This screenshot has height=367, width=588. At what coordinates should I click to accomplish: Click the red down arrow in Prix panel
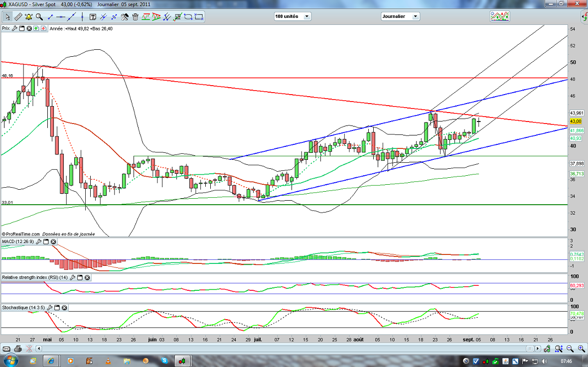click(x=43, y=28)
